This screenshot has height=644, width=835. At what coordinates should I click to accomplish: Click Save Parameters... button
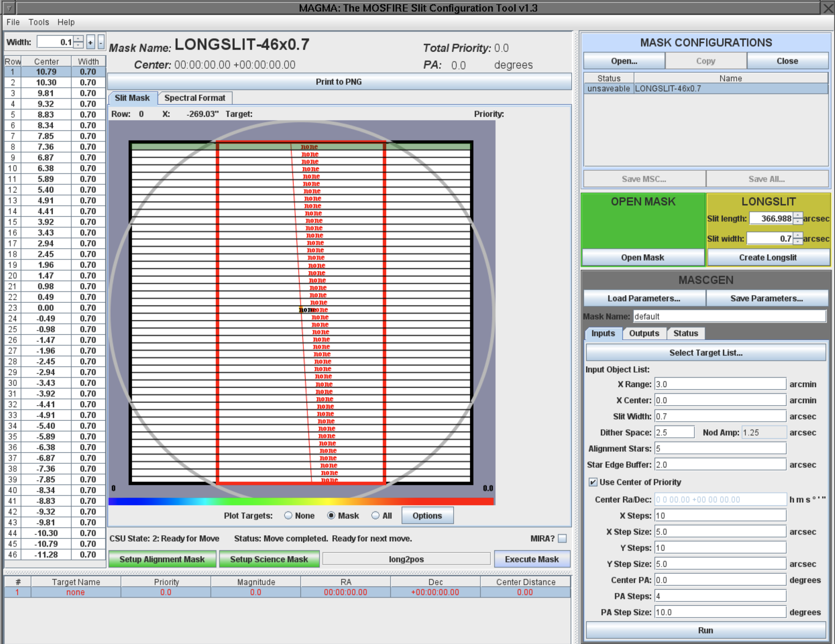[x=767, y=298]
